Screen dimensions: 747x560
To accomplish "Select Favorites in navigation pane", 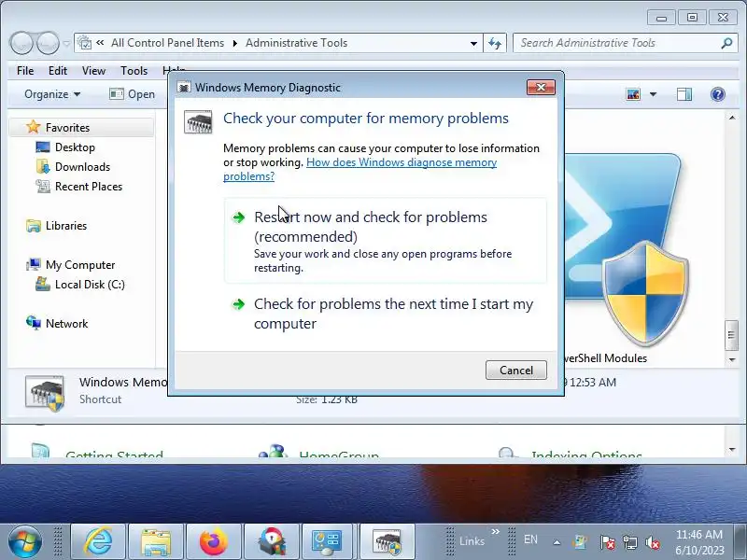I will point(67,128).
